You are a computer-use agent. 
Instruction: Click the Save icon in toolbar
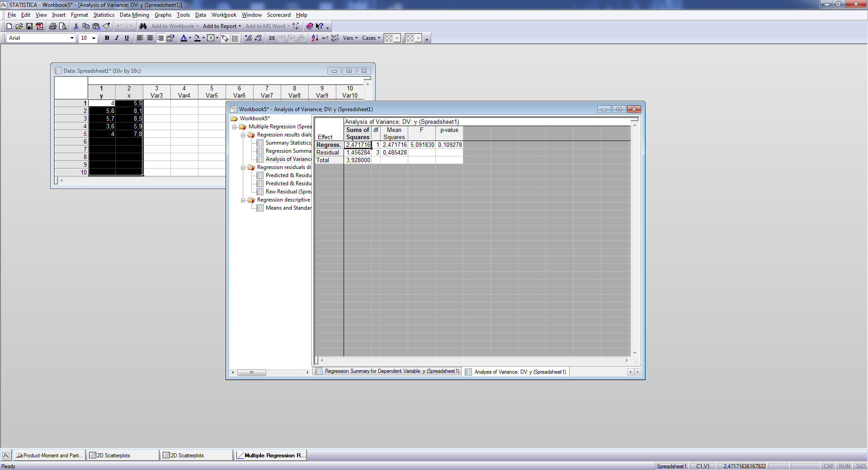(29, 26)
